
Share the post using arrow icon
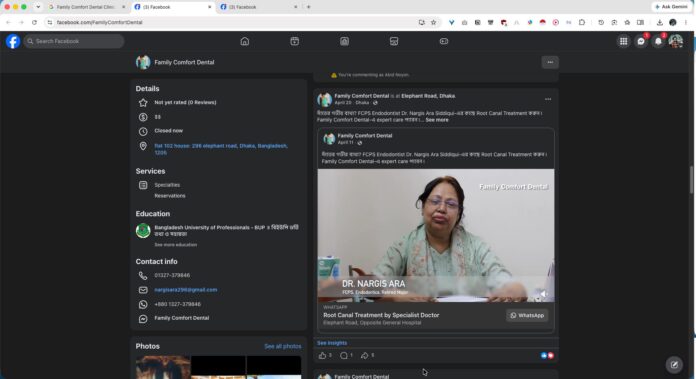[364, 355]
